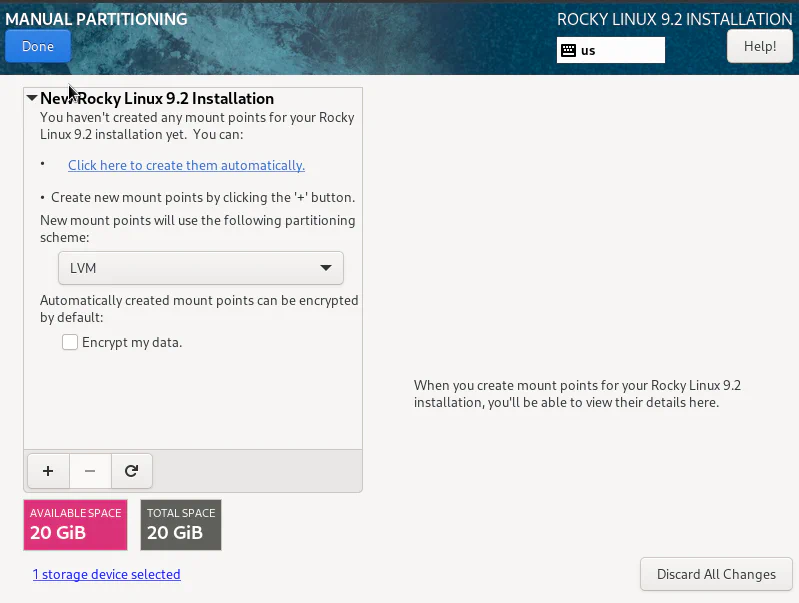Screen dimensions: 799x603
Task: Open the Help! button
Action: pos(760,46)
